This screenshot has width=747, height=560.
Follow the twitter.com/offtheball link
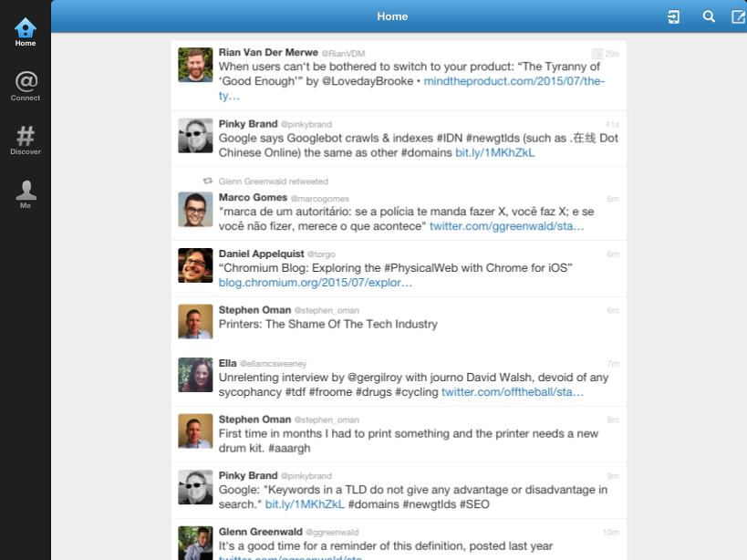pos(512,392)
